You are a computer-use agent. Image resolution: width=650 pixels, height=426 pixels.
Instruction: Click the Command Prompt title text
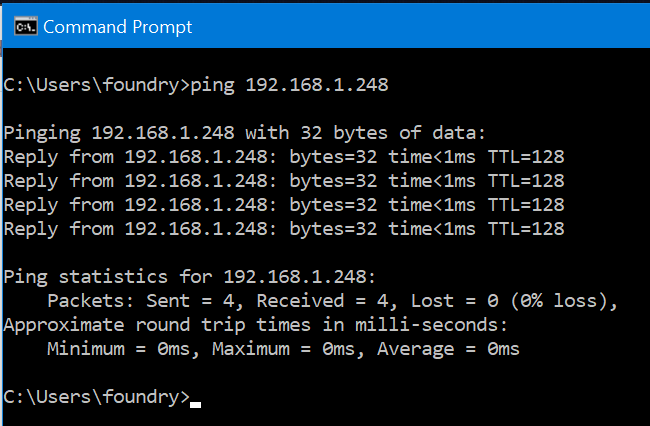point(117,27)
